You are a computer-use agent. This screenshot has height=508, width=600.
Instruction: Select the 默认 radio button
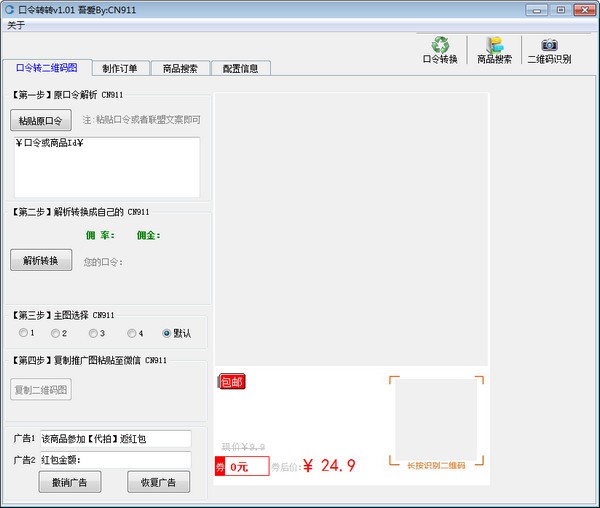click(x=166, y=334)
